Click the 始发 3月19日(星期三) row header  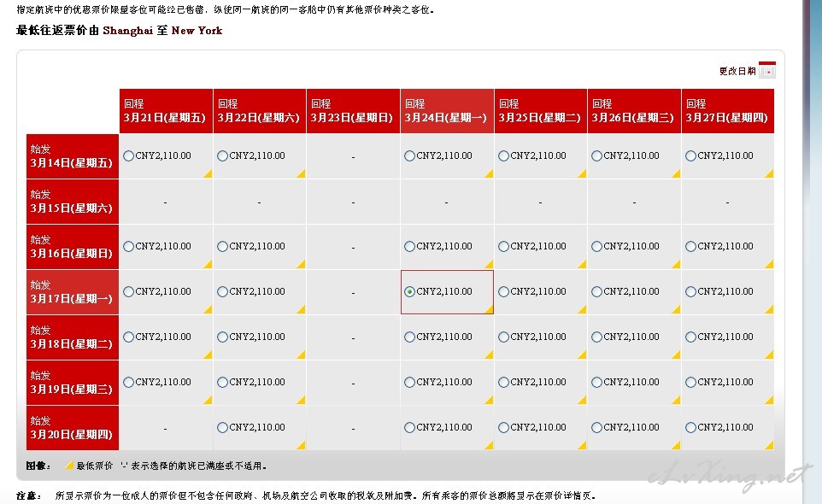pyautogui.click(x=73, y=383)
